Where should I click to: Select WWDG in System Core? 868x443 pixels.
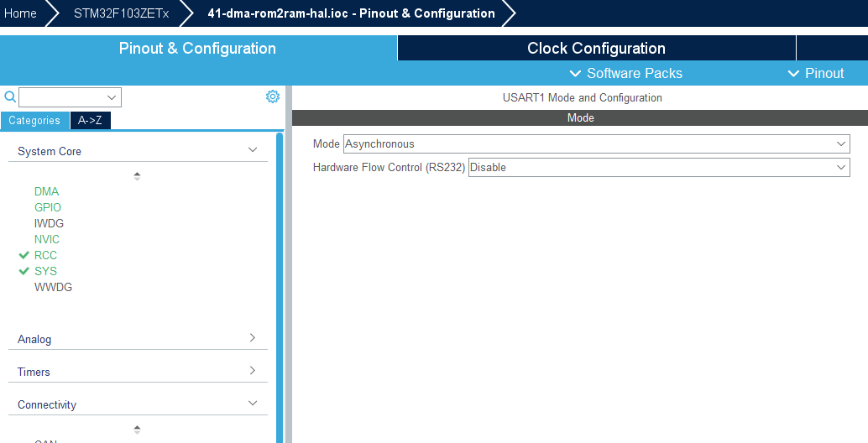(53, 287)
